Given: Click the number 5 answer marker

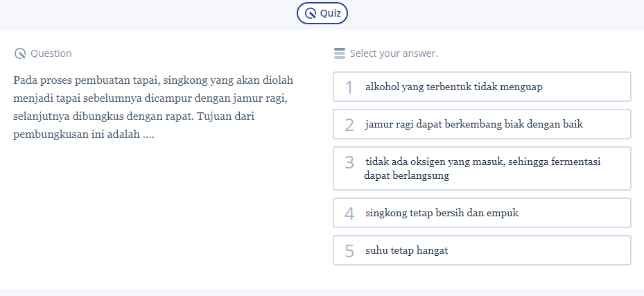Looking at the screenshot, I should (349, 251).
